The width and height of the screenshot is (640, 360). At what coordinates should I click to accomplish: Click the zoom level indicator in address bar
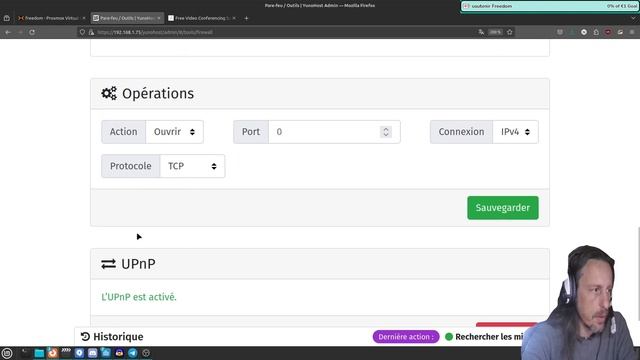point(495,32)
